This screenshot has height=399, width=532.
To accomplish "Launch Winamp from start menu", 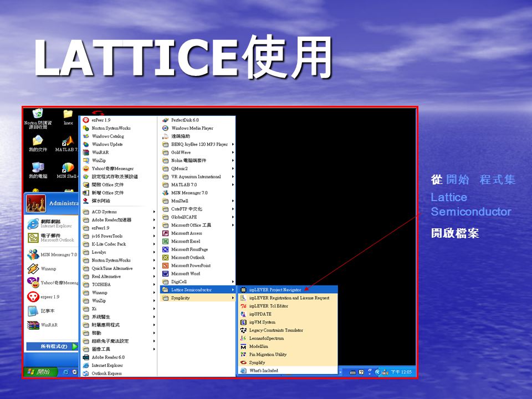I will click(x=52, y=269).
